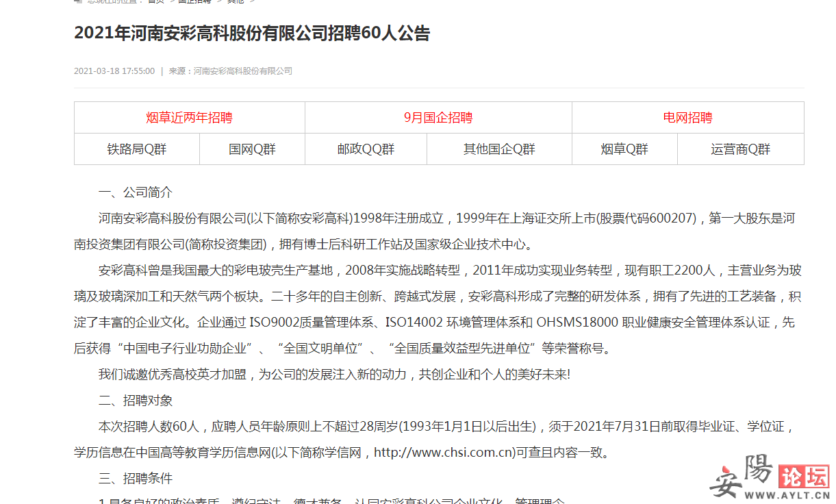Click the heading 一、公司简介
This screenshot has height=504, width=836.
(136, 192)
